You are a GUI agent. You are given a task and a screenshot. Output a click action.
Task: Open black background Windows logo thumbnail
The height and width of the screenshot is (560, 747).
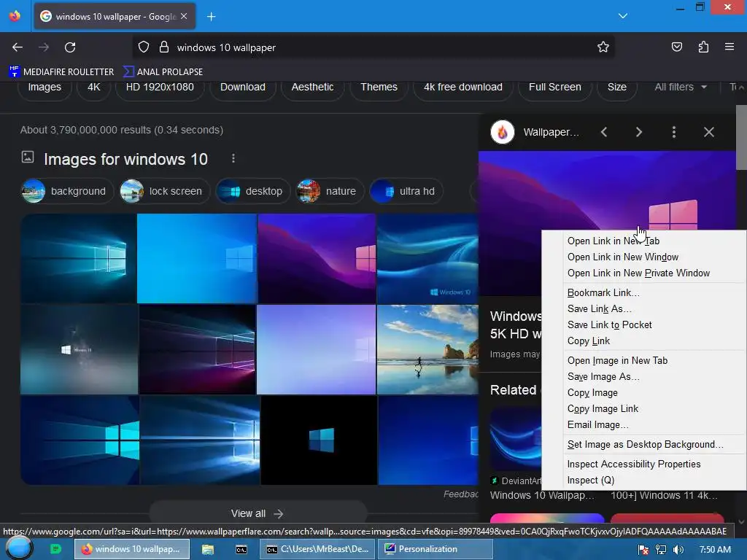(319, 440)
